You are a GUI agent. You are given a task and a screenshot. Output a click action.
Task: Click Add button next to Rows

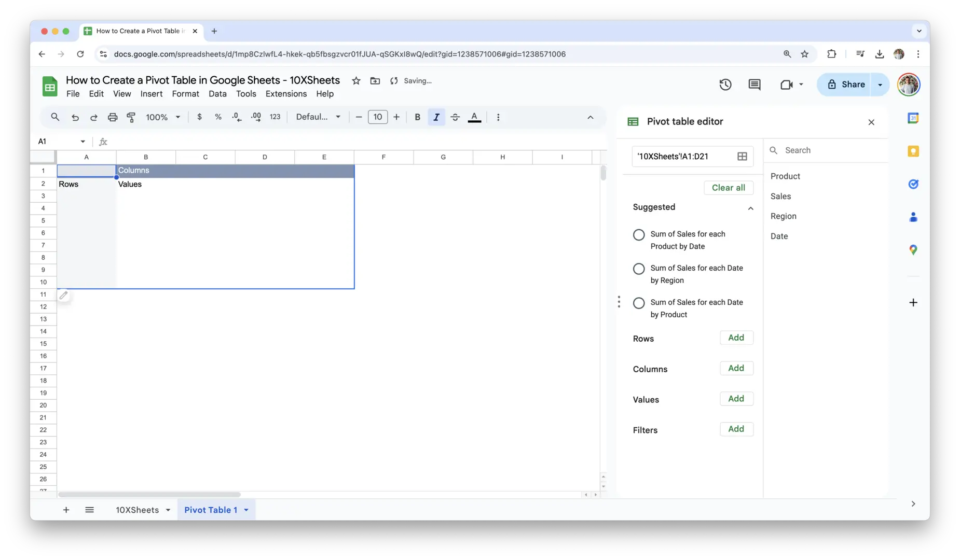pos(736,338)
